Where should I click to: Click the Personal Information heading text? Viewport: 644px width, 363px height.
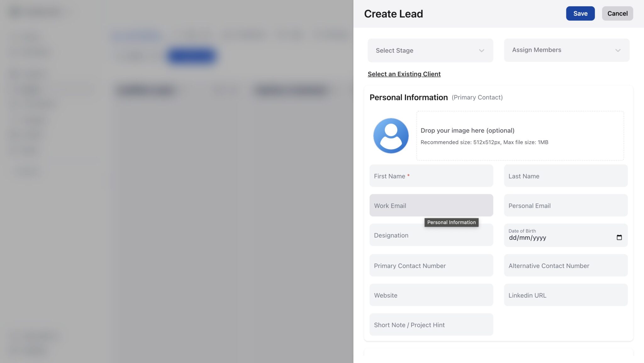coord(408,97)
